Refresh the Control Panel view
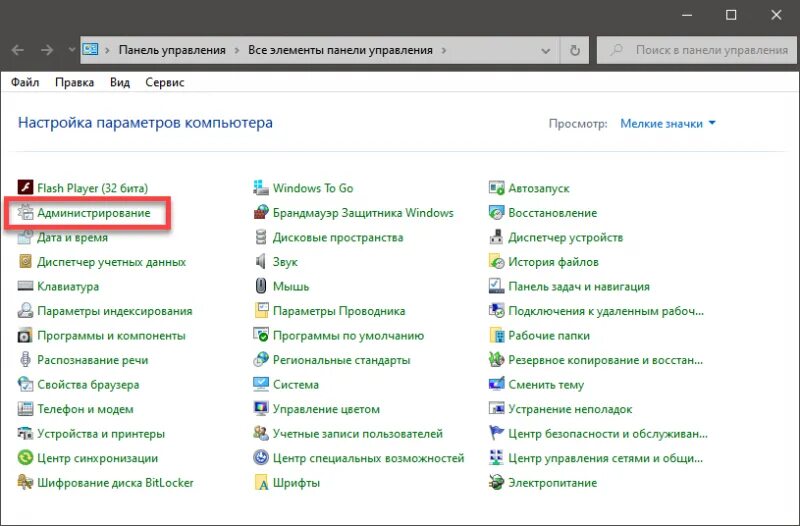800x526 pixels. [x=574, y=51]
